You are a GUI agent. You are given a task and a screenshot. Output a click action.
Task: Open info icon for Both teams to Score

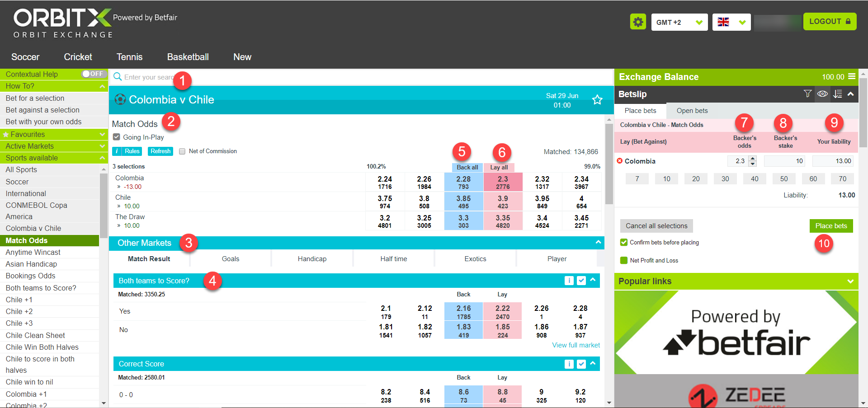[569, 281]
